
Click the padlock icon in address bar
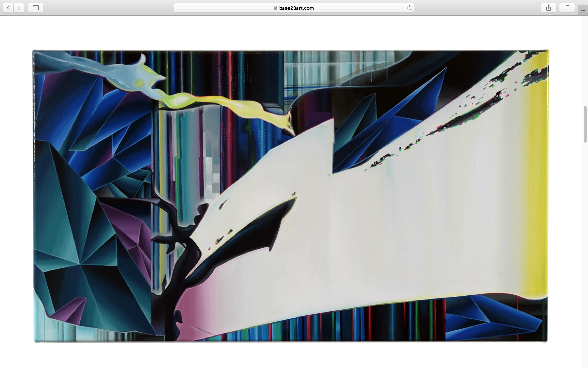(x=276, y=8)
